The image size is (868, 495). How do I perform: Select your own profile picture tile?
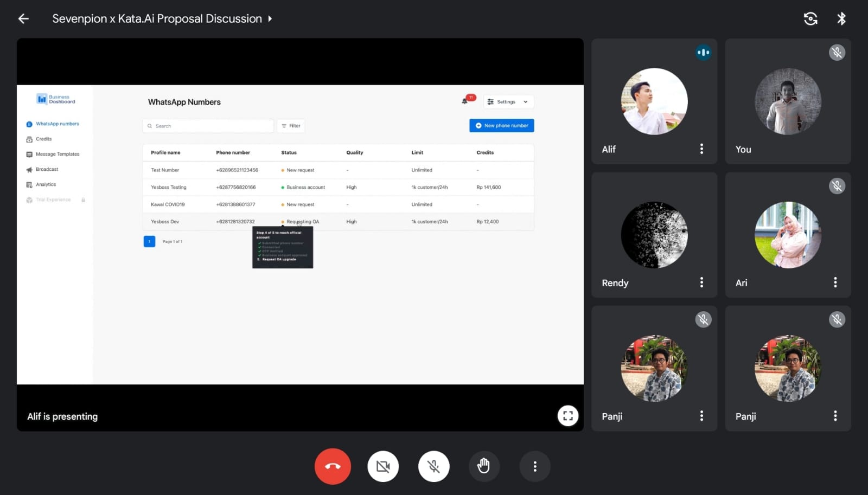788,101
